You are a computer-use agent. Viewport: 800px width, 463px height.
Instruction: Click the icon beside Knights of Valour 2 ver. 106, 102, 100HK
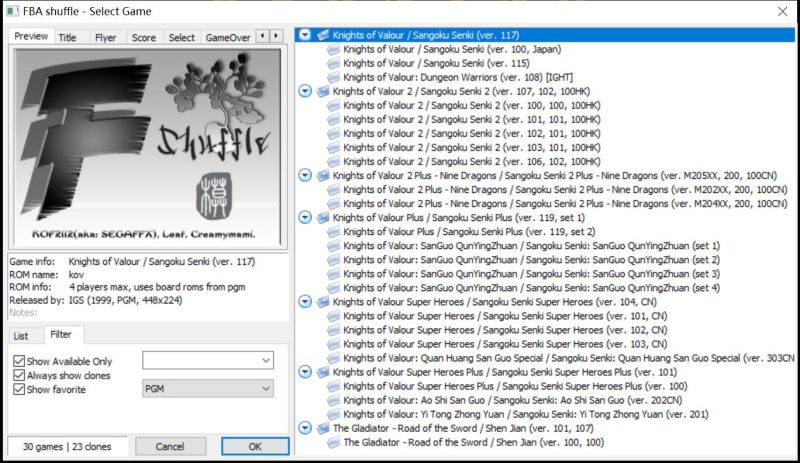(x=333, y=162)
